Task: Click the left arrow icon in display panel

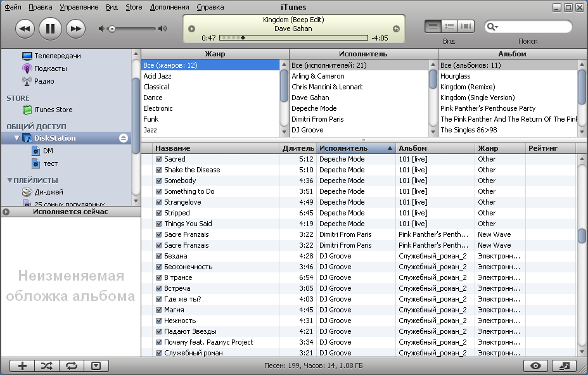Action: click(191, 29)
